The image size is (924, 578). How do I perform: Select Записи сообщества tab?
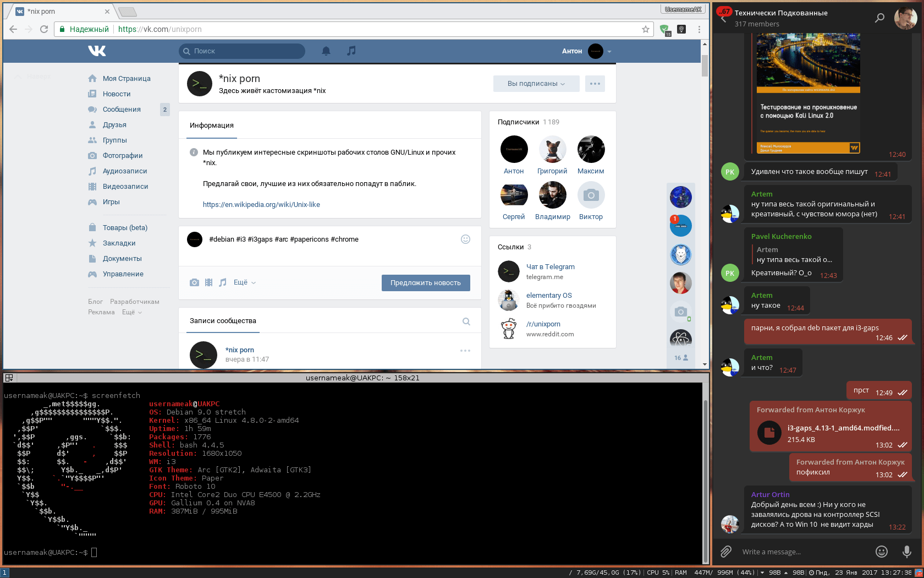point(223,321)
